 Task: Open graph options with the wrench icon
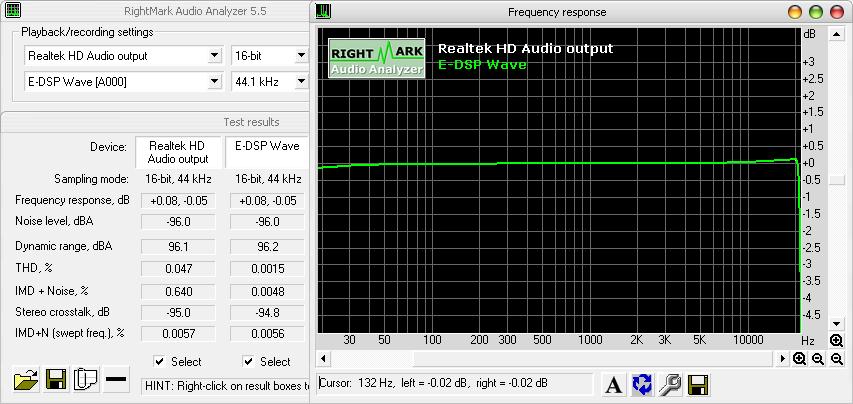pyautogui.click(x=670, y=385)
